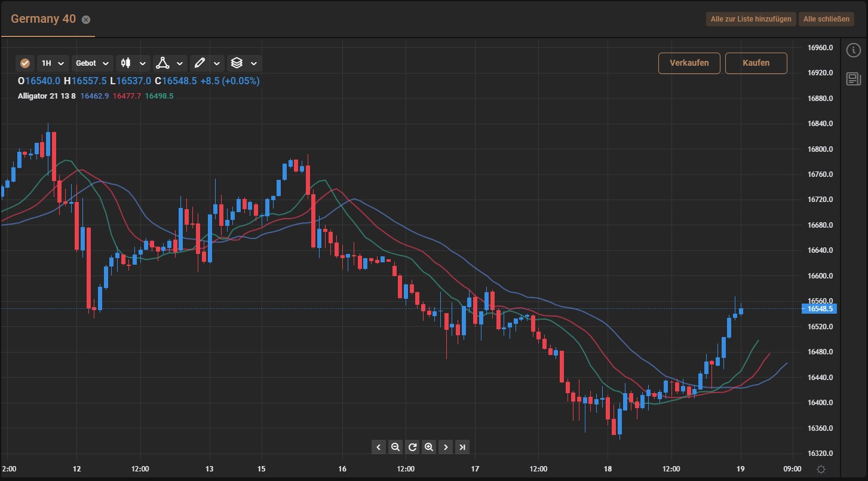Click the high value H16557.5
This screenshot has height=481, width=868.
point(85,81)
